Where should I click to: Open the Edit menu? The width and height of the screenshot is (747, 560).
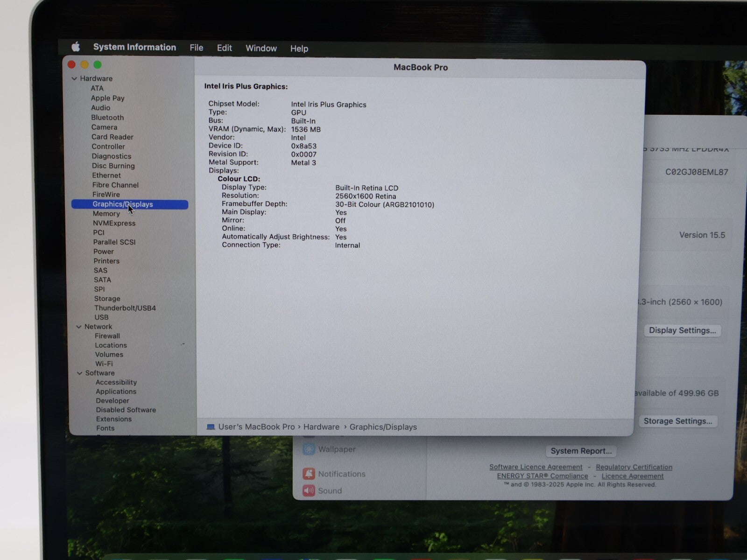pyautogui.click(x=224, y=48)
